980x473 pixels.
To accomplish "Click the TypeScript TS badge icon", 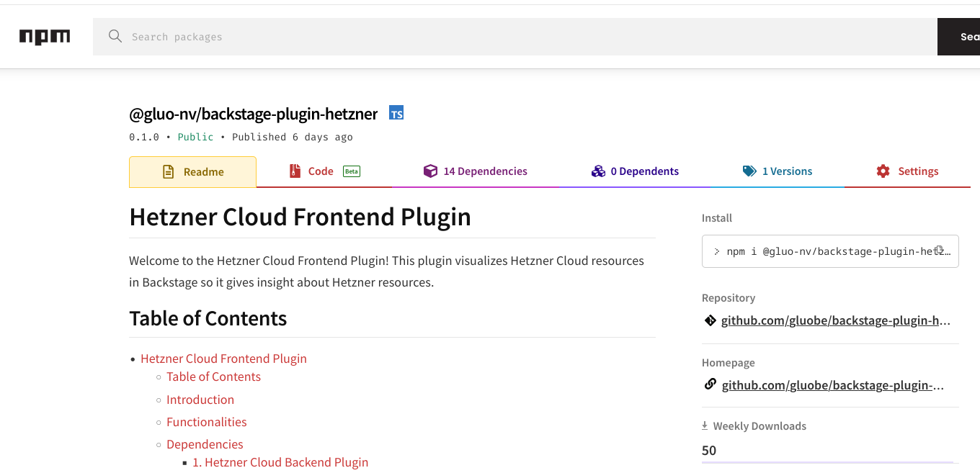I will click(396, 113).
